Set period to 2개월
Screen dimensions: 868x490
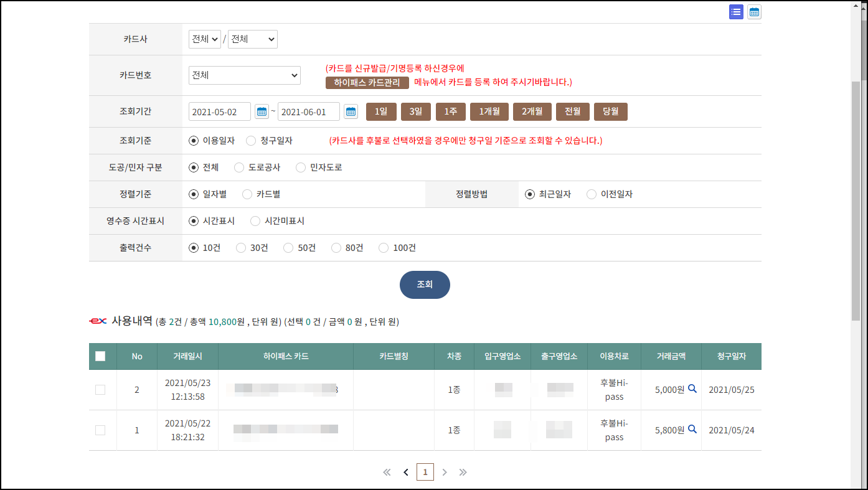click(x=532, y=111)
